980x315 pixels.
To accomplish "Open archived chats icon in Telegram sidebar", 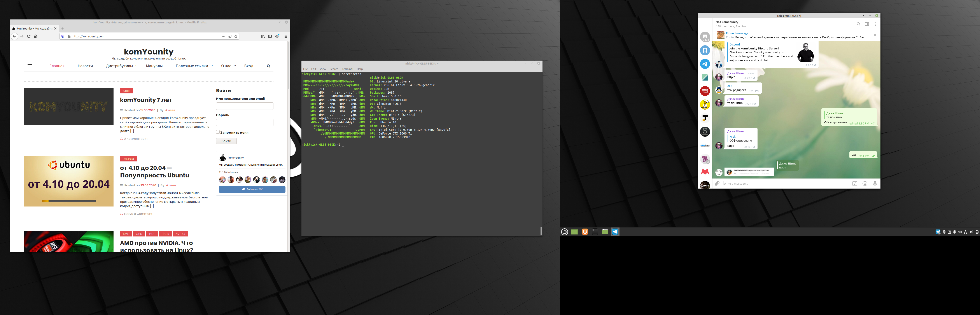I will (705, 37).
